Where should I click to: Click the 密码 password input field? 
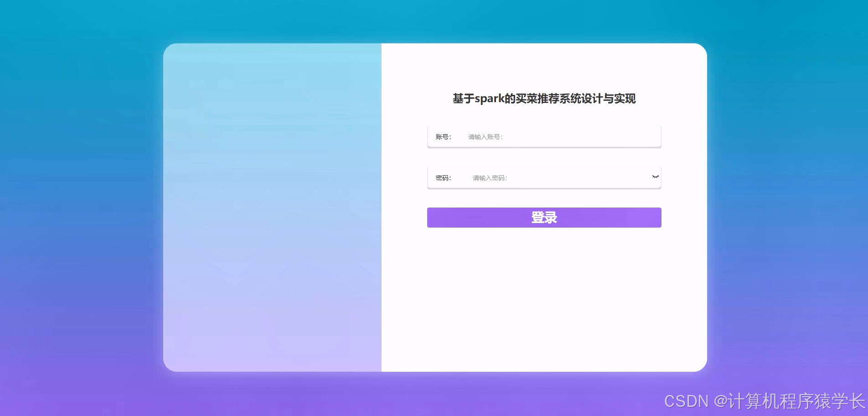pyautogui.click(x=547, y=177)
